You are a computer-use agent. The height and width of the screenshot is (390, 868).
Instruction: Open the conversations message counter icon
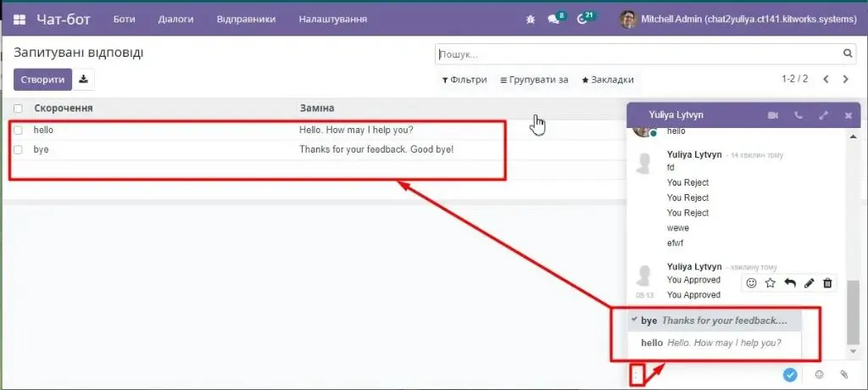tap(555, 19)
